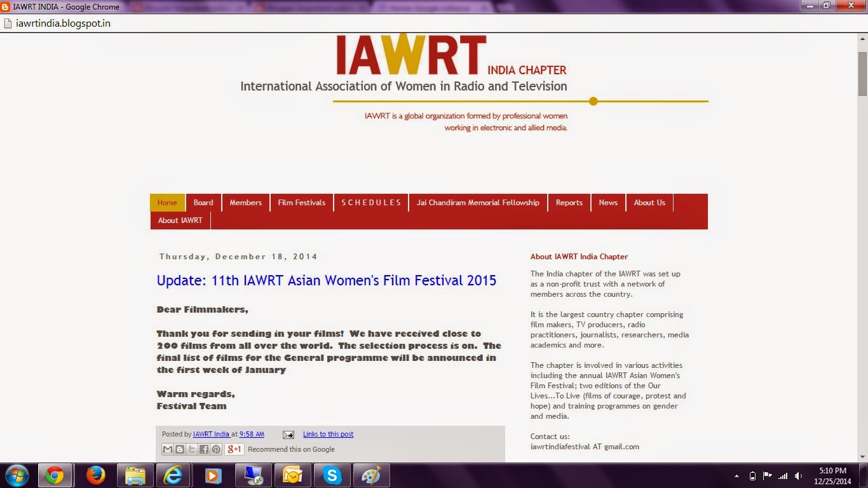Image resolution: width=868 pixels, height=488 pixels.
Task: Open Windows Explorer from the taskbar
Action: click(135, 475)
